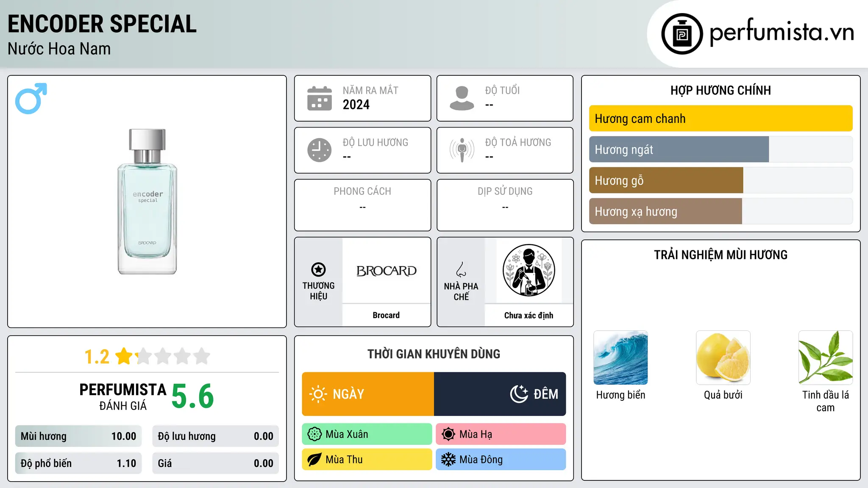Open the Tinh dầu lá cam leaf thumbnail

pos(826,358)
